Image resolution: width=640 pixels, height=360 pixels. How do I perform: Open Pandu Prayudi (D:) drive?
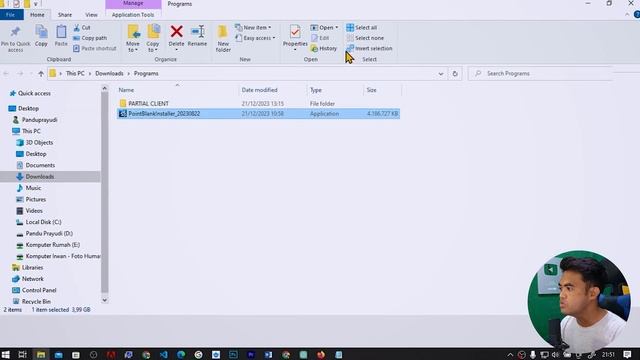coord(49,233)
